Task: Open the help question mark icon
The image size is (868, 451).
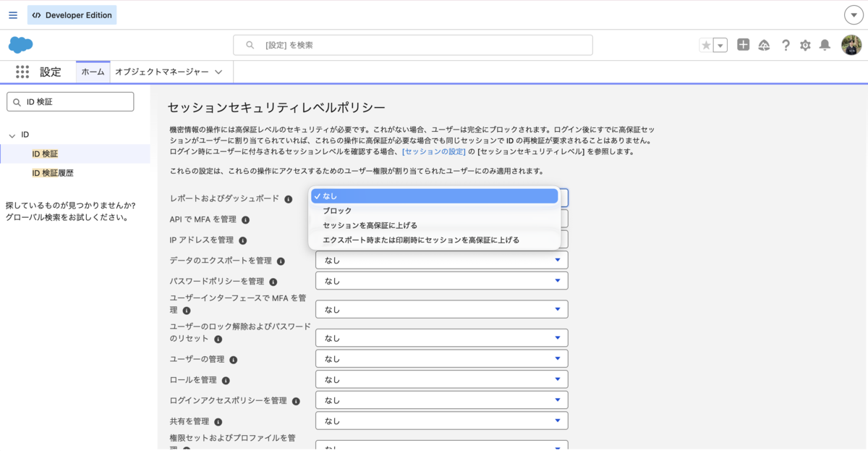Action: click(786, 45)
